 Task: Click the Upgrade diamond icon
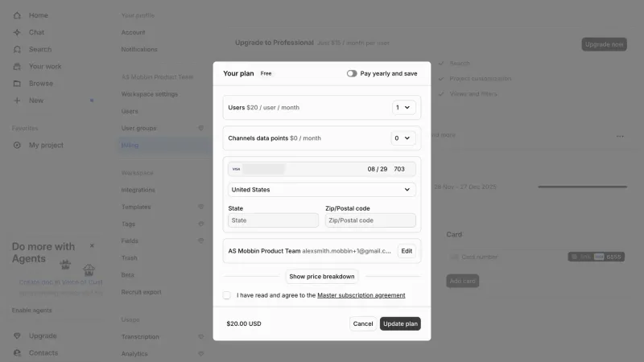pyautogui.click(x=17, y=335)
